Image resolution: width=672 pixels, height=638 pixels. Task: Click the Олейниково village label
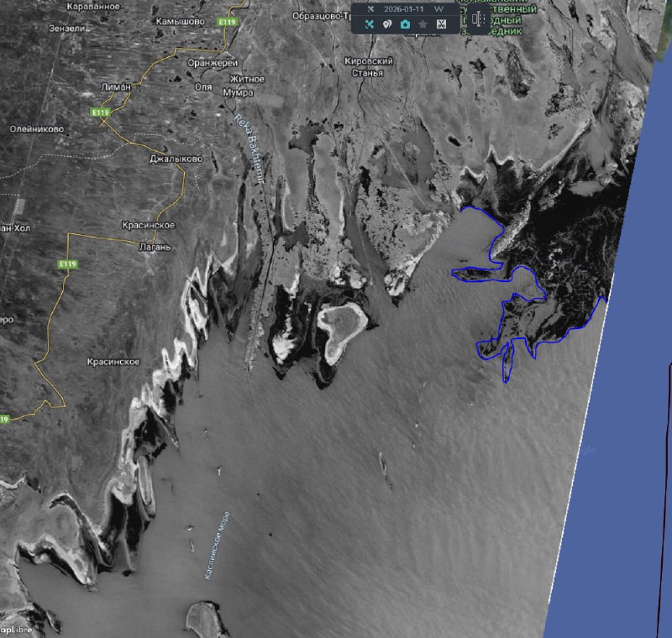[36, 129]
